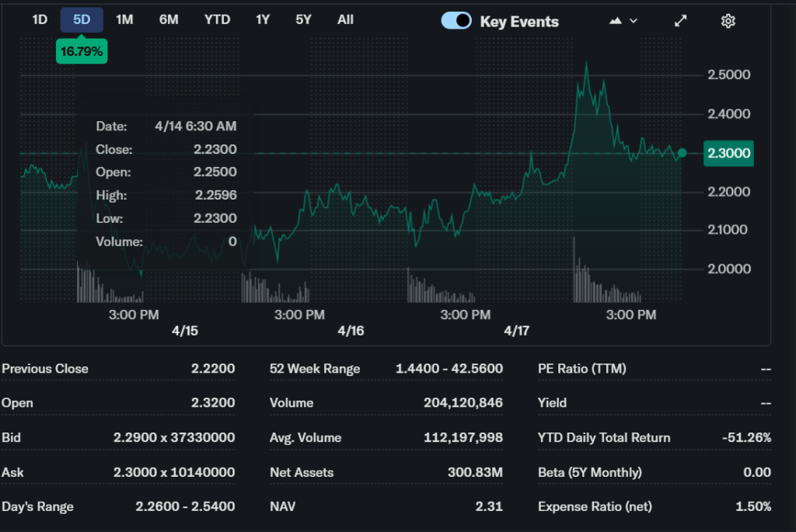Click the 4/16 date axis label
This screenshot has height=532, width=796.
click(351, 331)
